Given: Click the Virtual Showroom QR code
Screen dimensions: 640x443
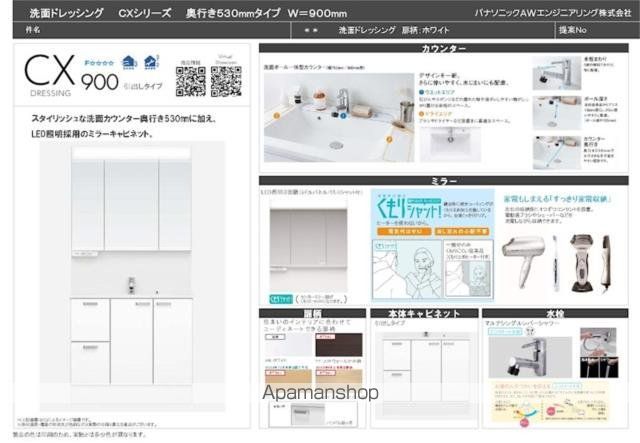Looking at the screenshot, I should point(226,82).
